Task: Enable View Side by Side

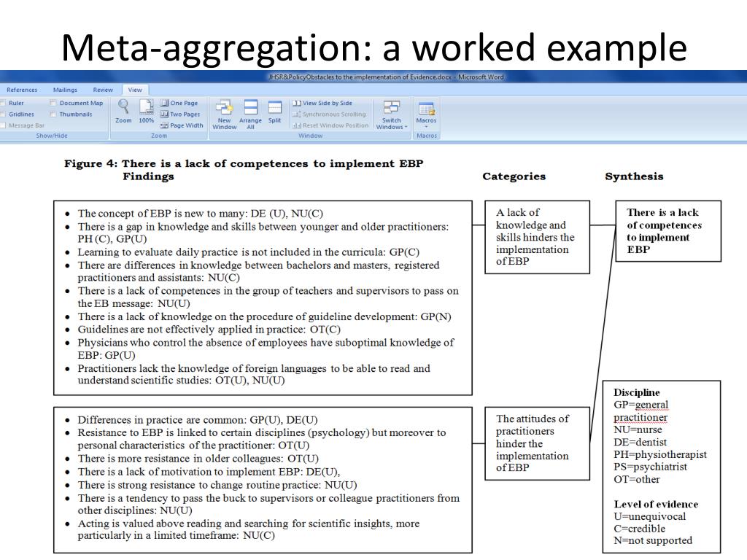Action: click(322, 103)
